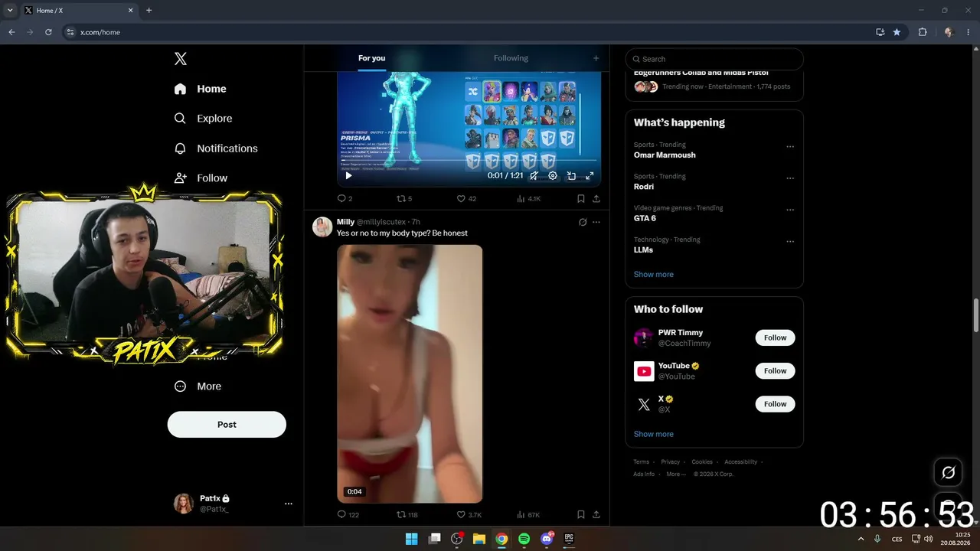The width and height of the screenshot is (980, 551).
Task: Like Milly's post with 3.7K likes
Action: (x=469, y=515)
